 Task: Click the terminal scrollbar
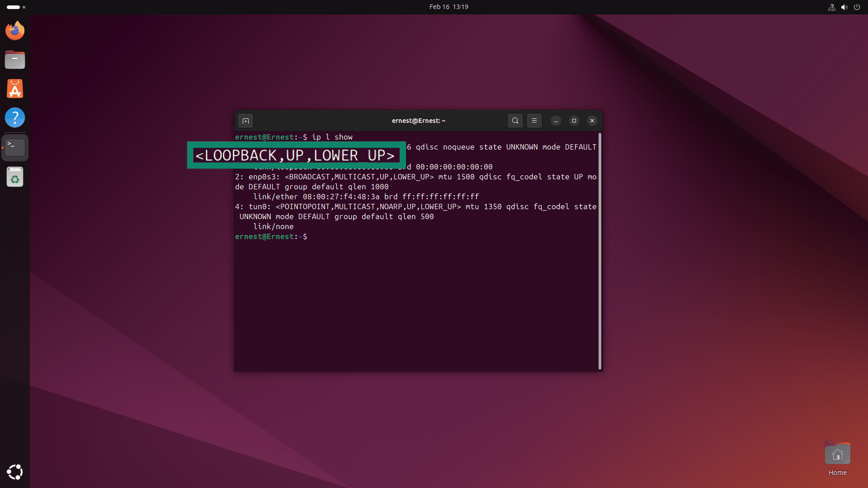(x=600, y=251)
